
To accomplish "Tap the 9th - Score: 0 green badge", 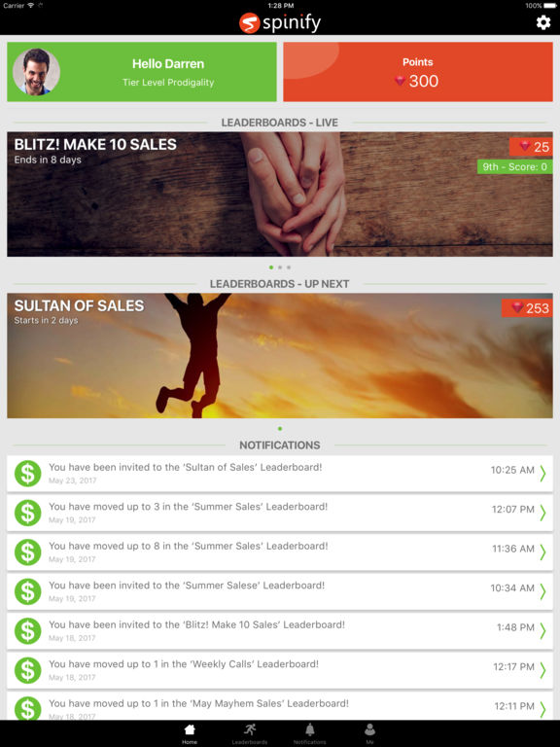I will [514, 166].
